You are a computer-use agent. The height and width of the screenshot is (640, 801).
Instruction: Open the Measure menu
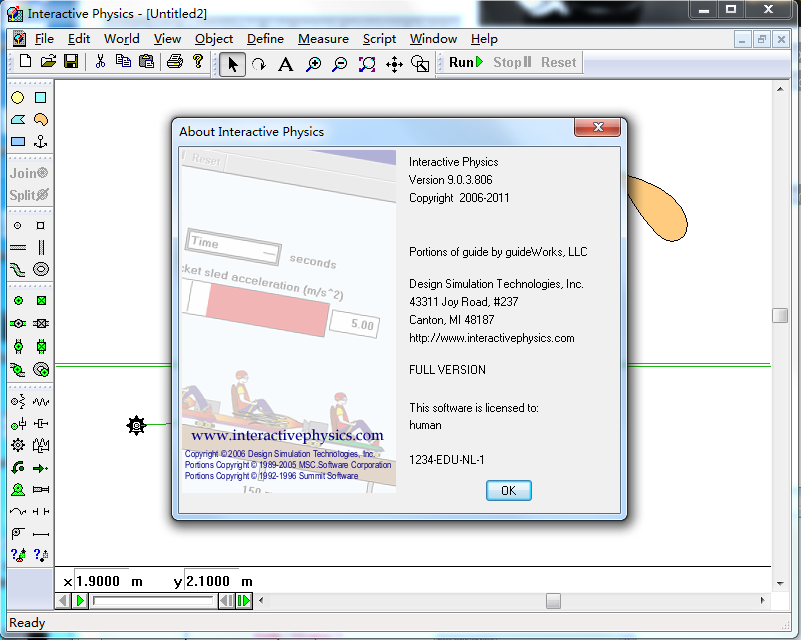(323, 39)
